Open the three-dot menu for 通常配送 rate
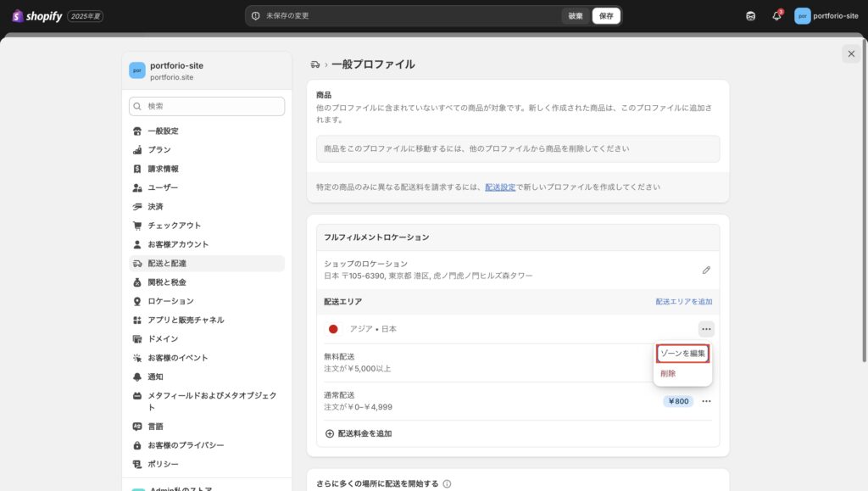This screenshot has height=491, width=868. click(706, 401)
